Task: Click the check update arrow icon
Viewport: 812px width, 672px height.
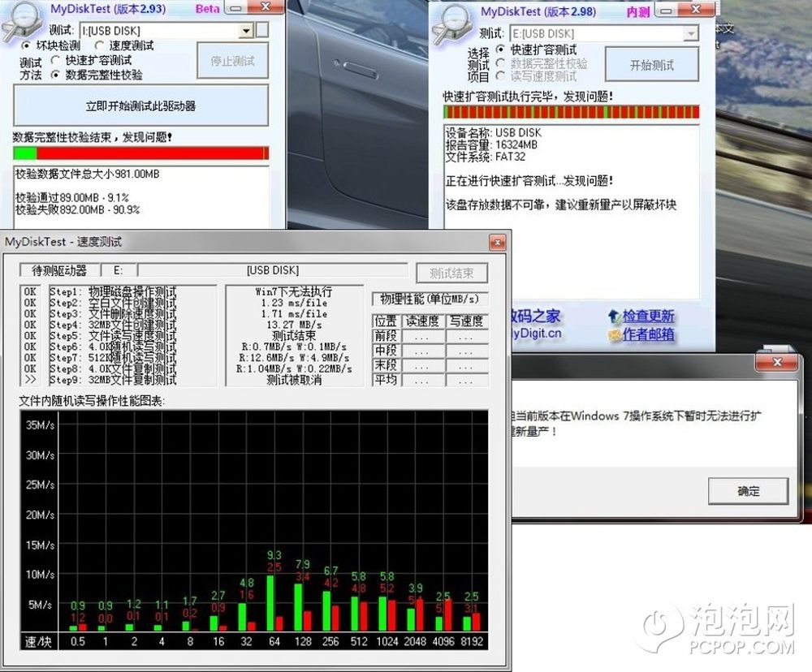Action: (614, 317)
